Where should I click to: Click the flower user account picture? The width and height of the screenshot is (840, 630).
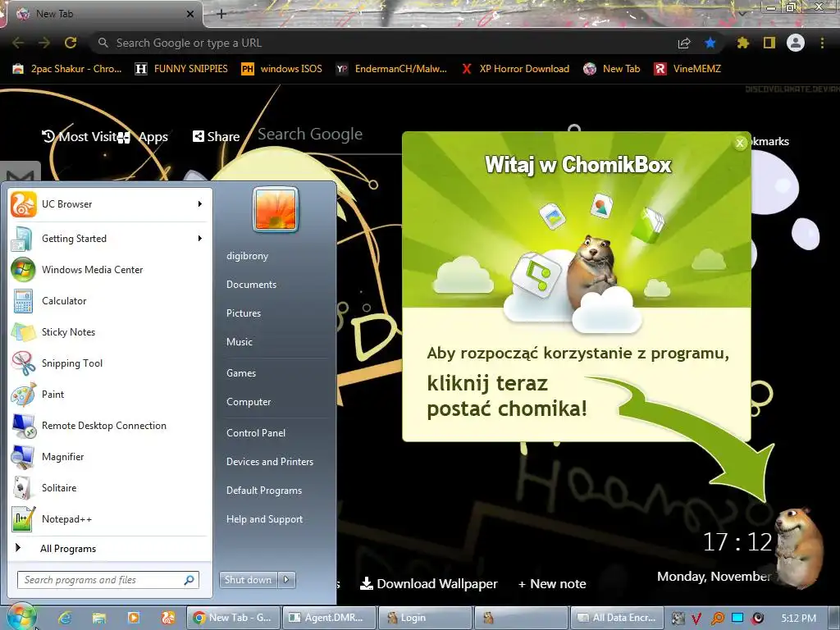tap(276, 209)
